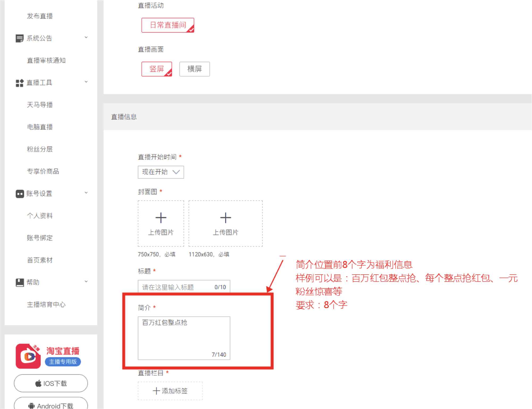Click the 直播工具 grid icon

(19, 83)
